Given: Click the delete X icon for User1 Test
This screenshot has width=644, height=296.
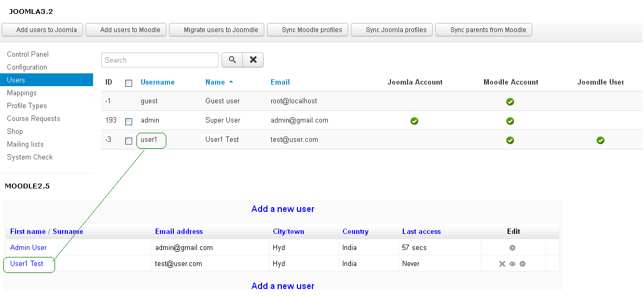Looking at the screenshot, I should point(502,264).
